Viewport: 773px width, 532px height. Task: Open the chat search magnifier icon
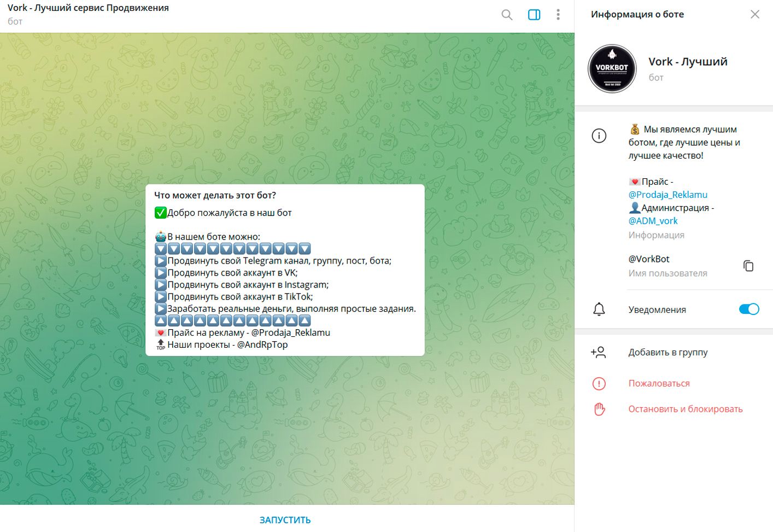point(507,15)
